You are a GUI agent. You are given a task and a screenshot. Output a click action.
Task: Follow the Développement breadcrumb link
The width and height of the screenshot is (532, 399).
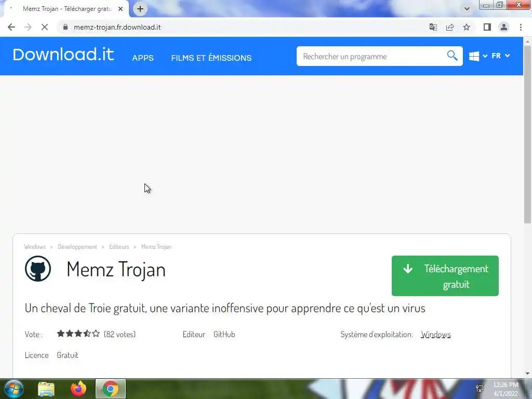point(77,247)
